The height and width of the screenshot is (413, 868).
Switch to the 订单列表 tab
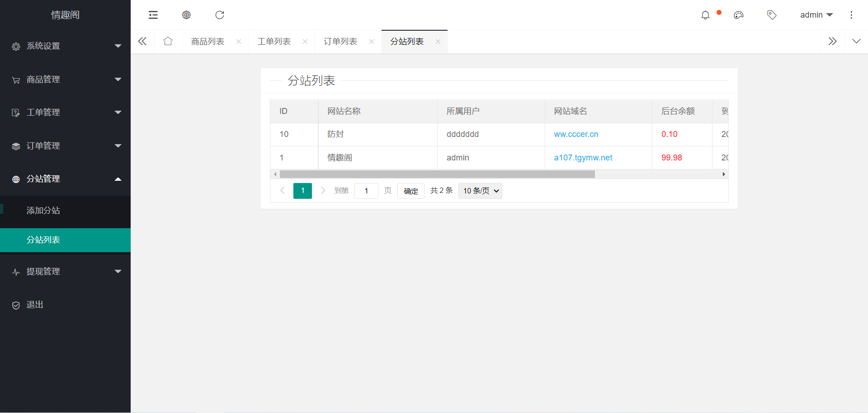point(340,42)
